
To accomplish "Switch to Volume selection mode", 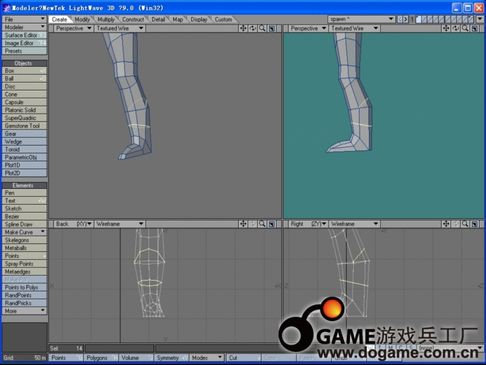I will 136,358.
